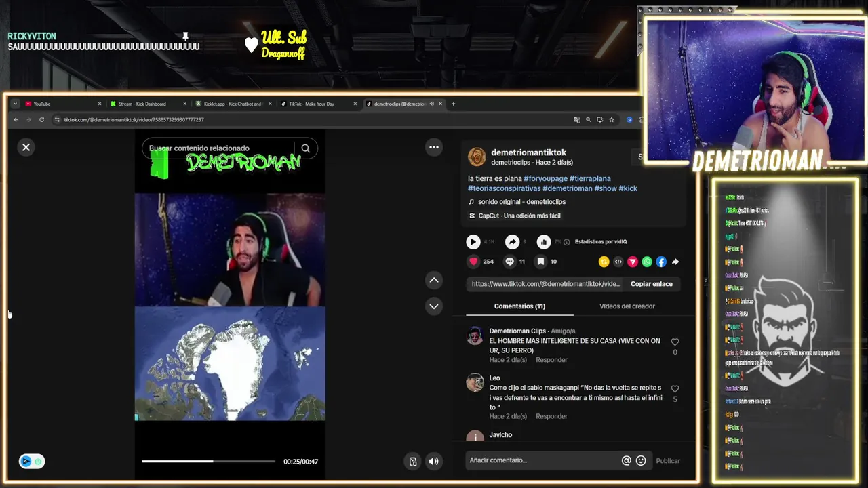Insert a mention with the @ icon
The height and width of the screenshot is (488, 868).
pyautogui.click(x=627, y=460)
